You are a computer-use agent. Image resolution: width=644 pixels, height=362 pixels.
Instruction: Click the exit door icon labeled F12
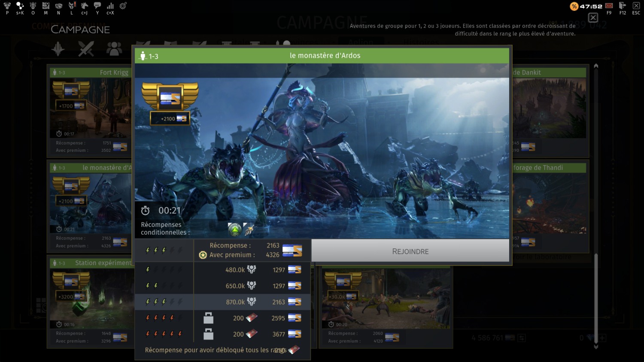coord(623,6)
